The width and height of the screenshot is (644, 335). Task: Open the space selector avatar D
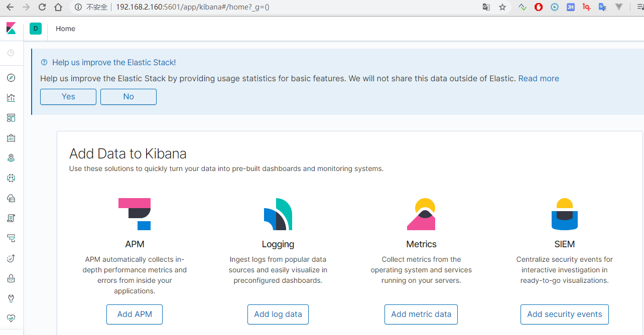[x=36, y=29]
